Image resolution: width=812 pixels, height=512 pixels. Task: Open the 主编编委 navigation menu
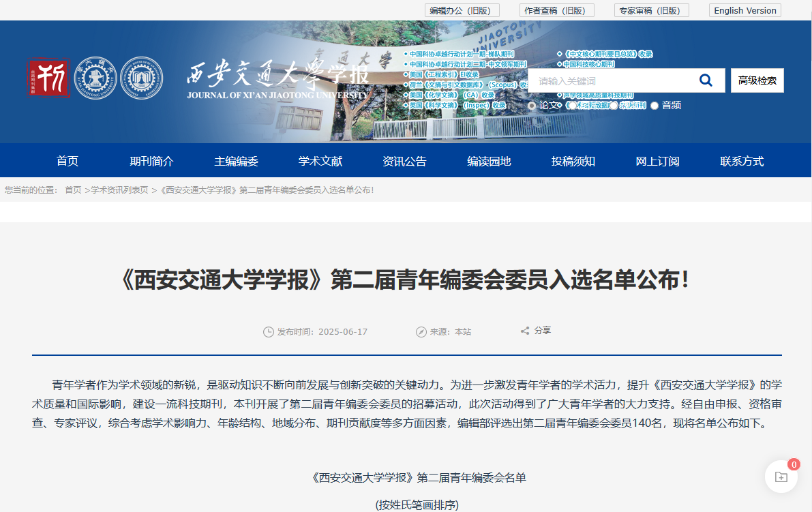tap(237, 162)
